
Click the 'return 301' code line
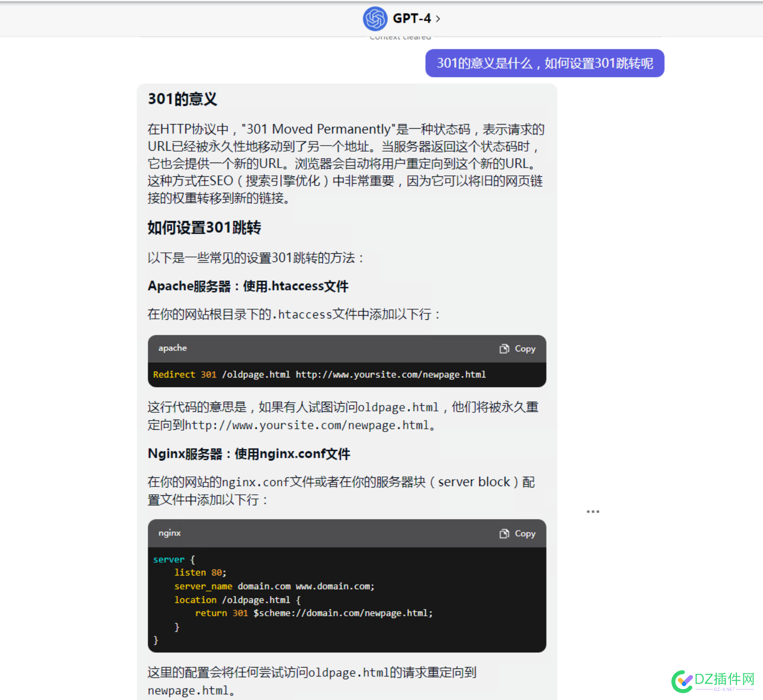314,613
